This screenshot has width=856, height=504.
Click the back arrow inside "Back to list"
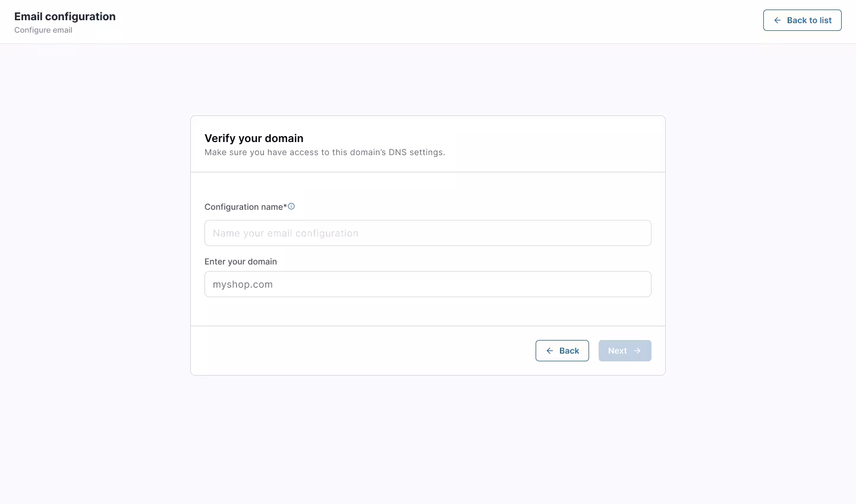pos(777,20)
